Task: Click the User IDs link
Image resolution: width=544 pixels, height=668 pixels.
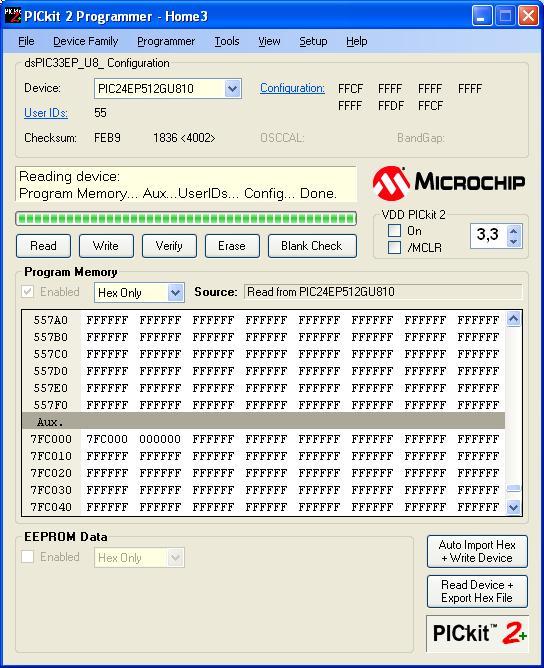Action: [46, 113]
